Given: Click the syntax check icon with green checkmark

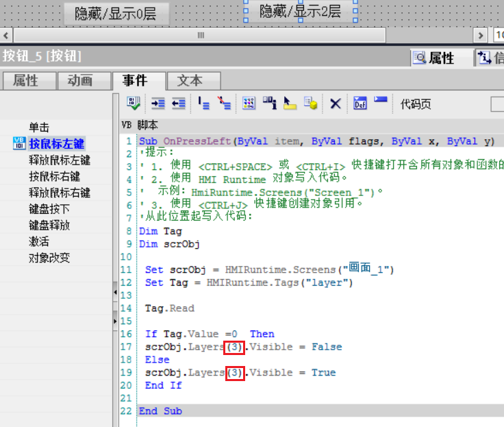Looking at the screenshot, I should (133, 103).
